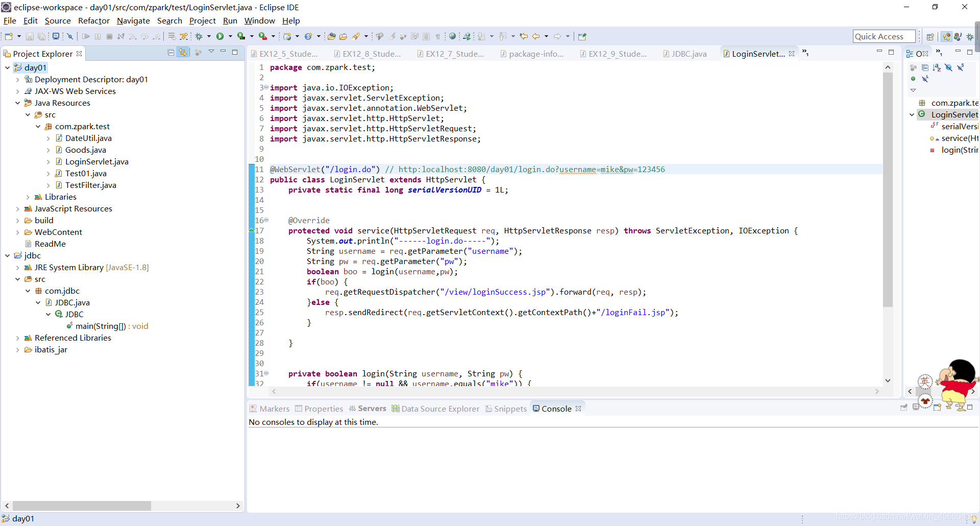Switch to the Data Source Explorer view
This screenshot has height=526, width=980.
pos(435,409)
